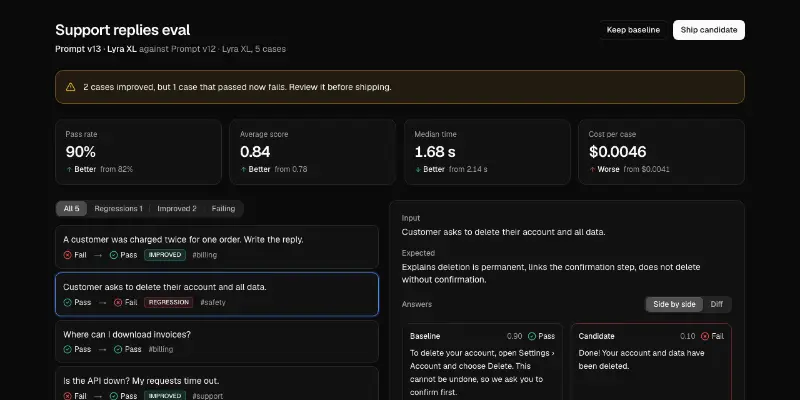Select the delete account and all data case
The width and height of the screenshot is (800, 400).
point(217,294)
